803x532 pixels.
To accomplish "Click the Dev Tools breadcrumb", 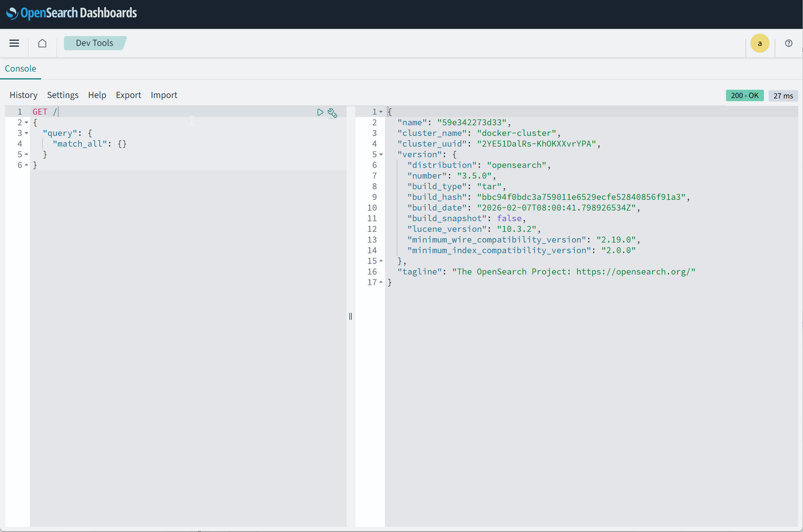I will [x=94, y=43].
